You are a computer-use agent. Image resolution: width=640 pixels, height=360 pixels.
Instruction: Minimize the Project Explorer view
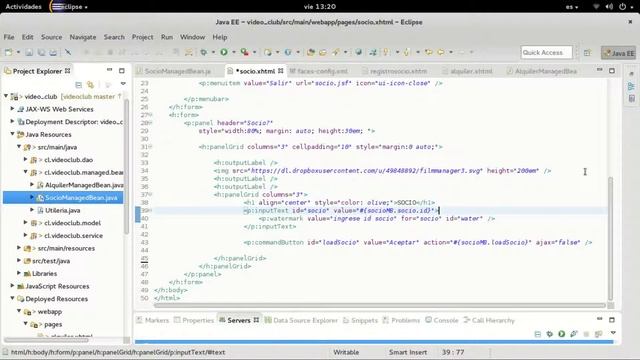109,70
